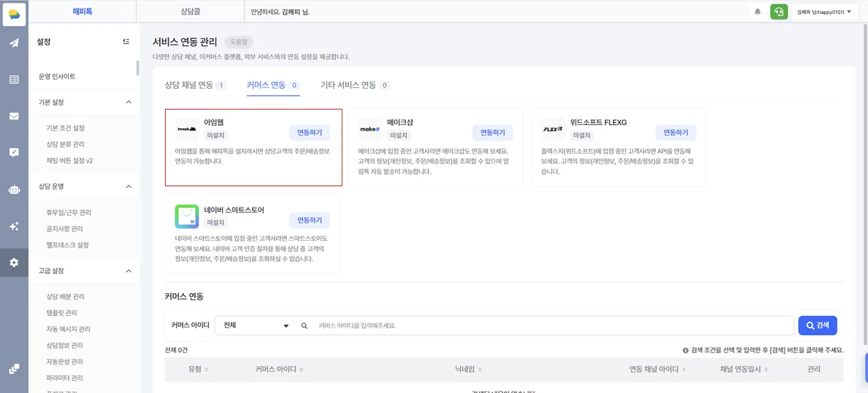Click the magnifier icon in search field
The height and width of the screenshot is (393, 868).
pyautogui.click(x=304, y=326)
